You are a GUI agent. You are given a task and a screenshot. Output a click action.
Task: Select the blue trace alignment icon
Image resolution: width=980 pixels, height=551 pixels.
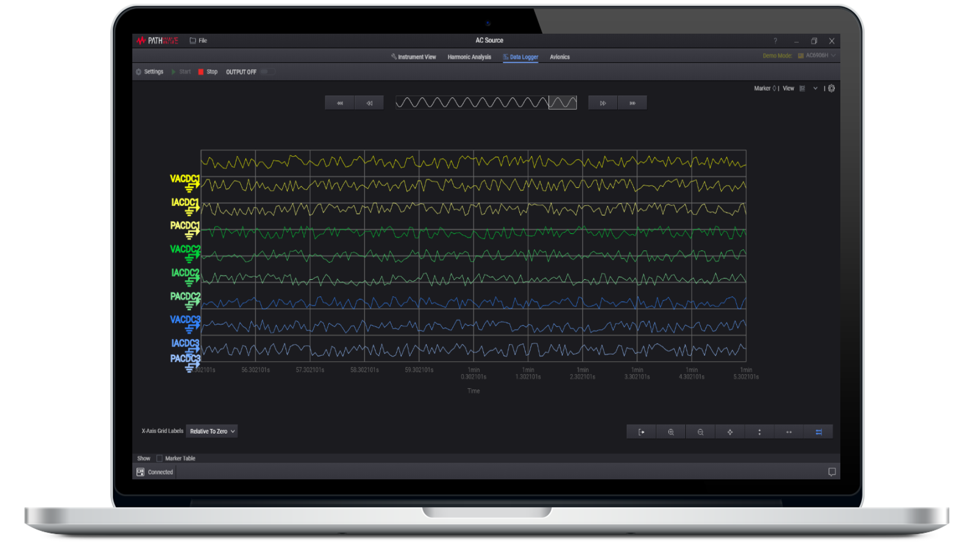818,432
